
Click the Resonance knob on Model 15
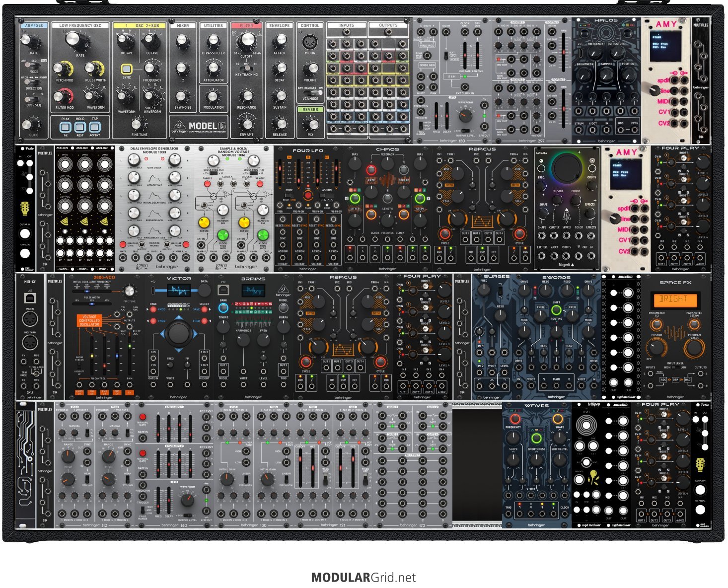point(246,96)
